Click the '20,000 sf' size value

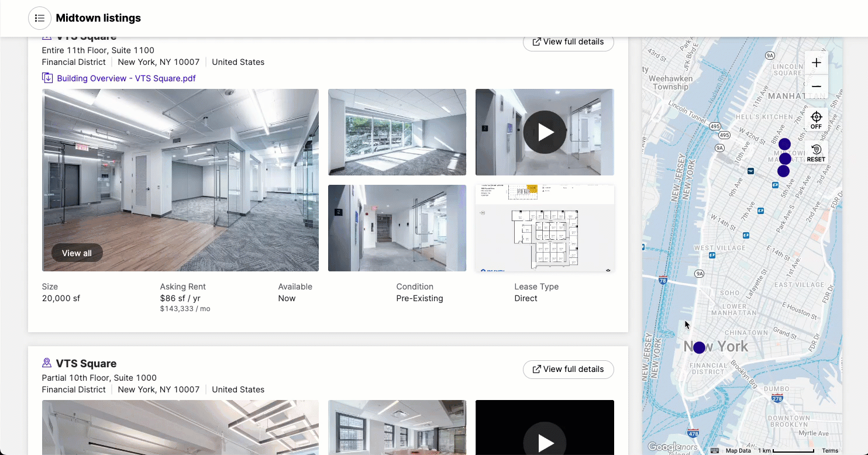(61, 298)
